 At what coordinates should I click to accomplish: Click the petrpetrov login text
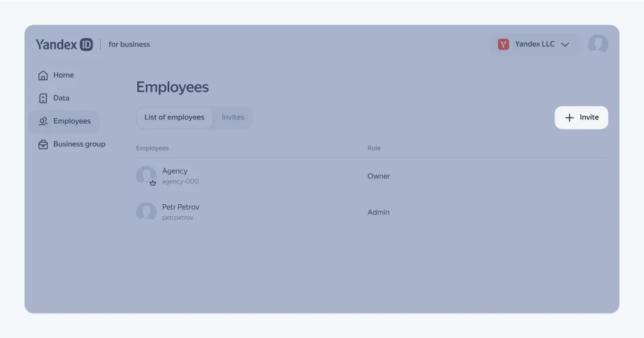(x=178, y=217)
